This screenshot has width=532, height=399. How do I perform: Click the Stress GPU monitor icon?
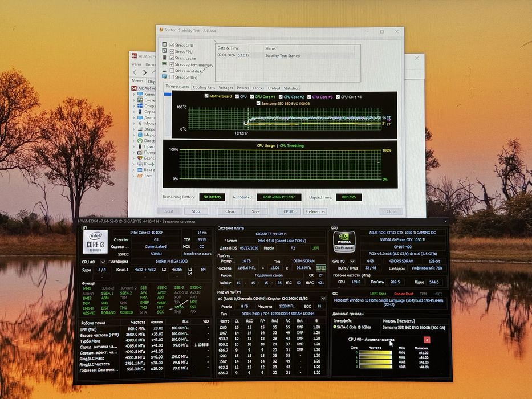coord(165,77)
